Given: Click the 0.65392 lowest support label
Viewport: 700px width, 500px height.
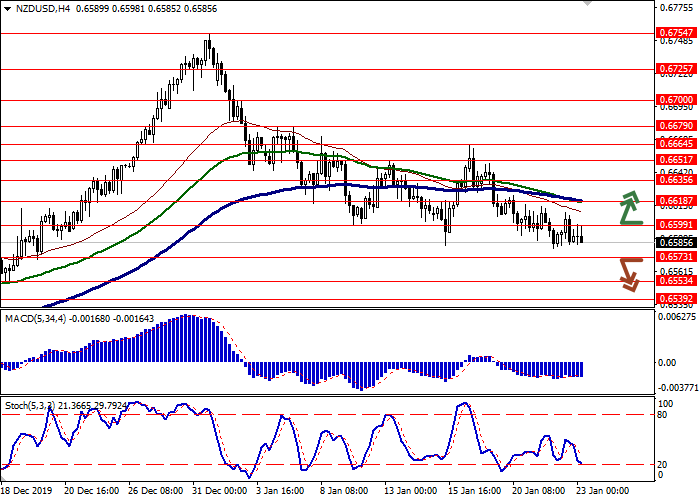Looking at the screenshot, I should (676, 298).
